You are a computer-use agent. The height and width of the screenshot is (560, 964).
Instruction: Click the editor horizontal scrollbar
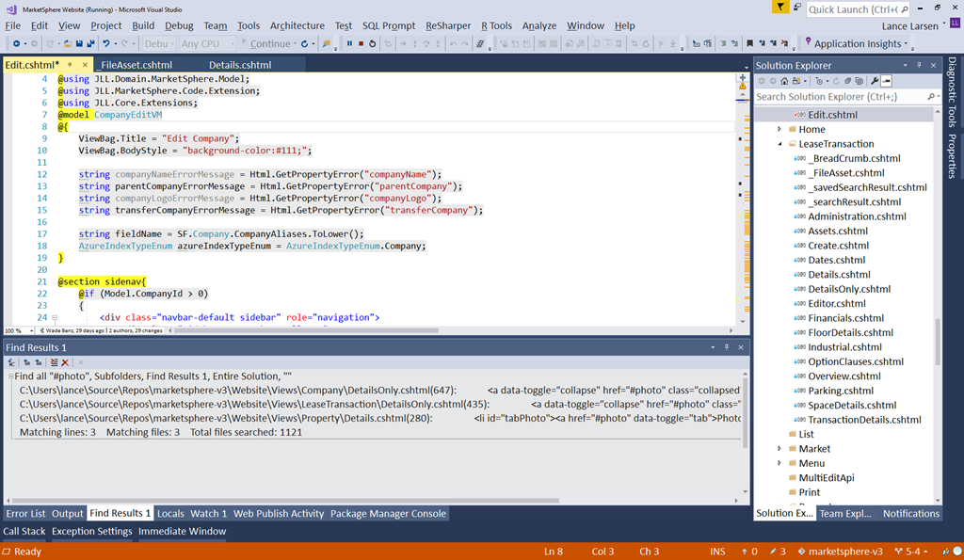click(x=306, y=330)
